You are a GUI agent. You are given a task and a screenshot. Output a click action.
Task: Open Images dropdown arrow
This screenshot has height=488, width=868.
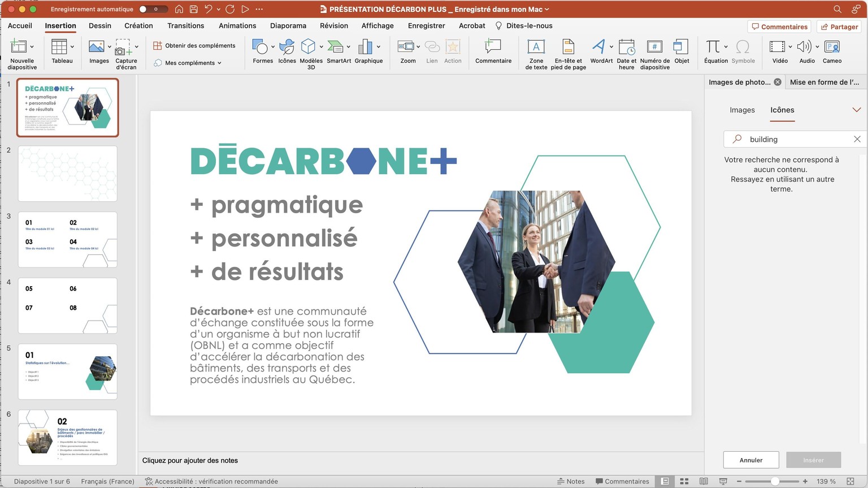tap(109, 47)
